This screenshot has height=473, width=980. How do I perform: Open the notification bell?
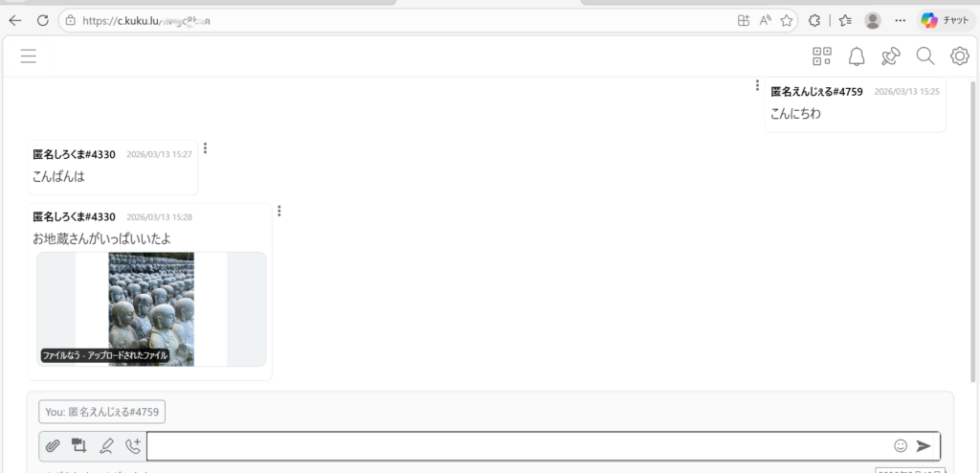pyautogui.click(x=857, y=56)
